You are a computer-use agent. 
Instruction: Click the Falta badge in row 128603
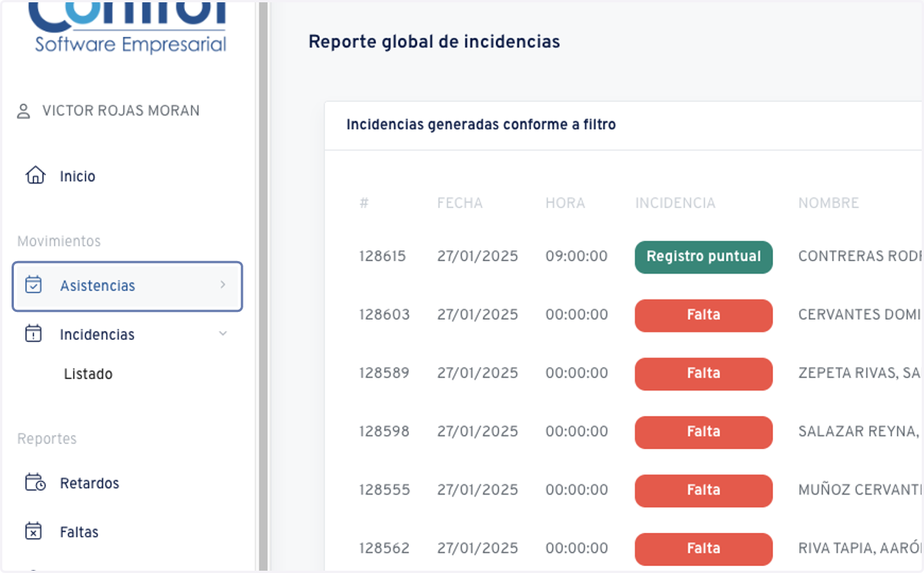coord(704,315)
